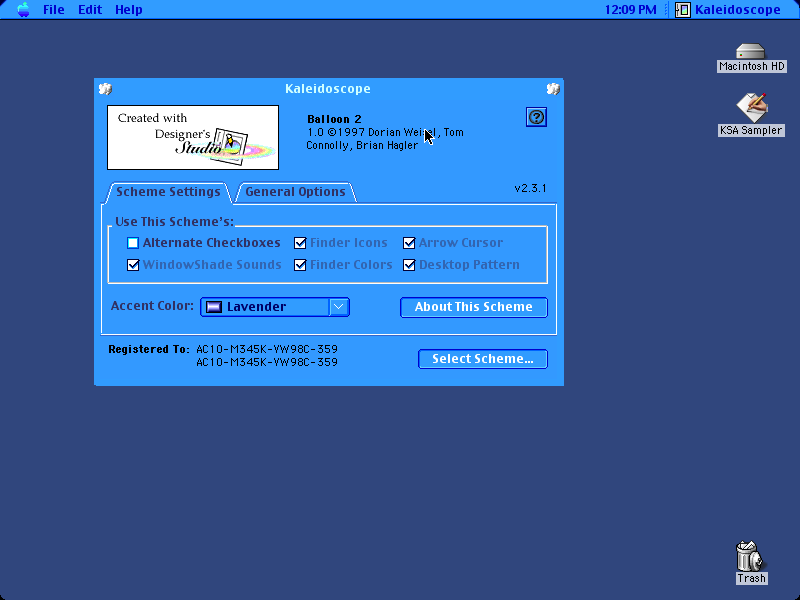Click the Balloon 2 scheme name
The image size is (800, 600).
[334, 119]
